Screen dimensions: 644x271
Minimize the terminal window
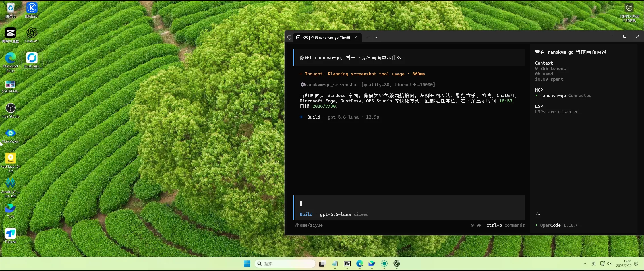[x=612, y=36]
